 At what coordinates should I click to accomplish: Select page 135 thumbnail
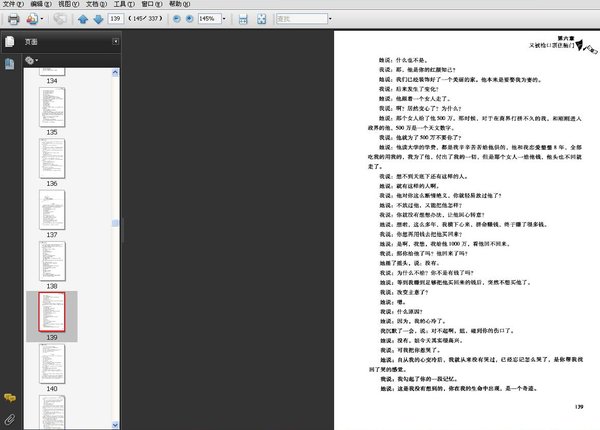[52, 107]
